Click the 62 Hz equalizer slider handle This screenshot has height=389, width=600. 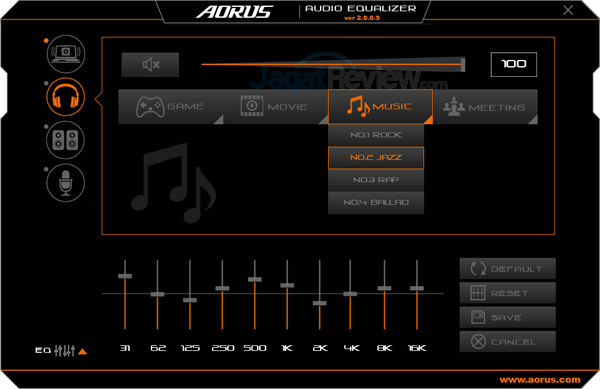[157, 294]
